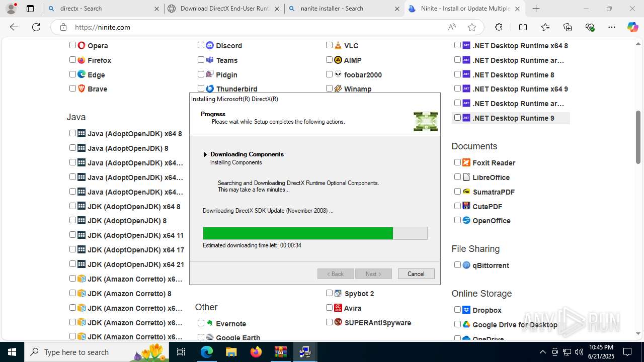Tick the Edge checkbox
Viewport: 644px width, 362px height.
pyautogui.click(x=72, y=74)
